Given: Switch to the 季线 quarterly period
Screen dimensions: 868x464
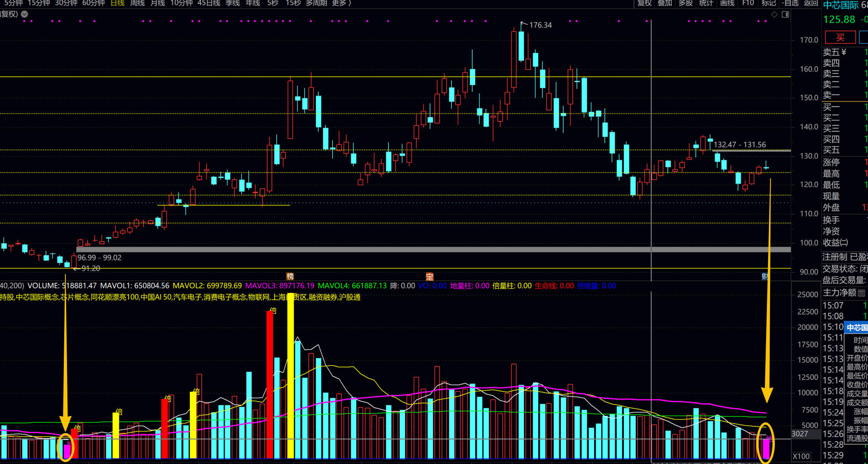Looking at the screenshot, I should tap(233, 3).
